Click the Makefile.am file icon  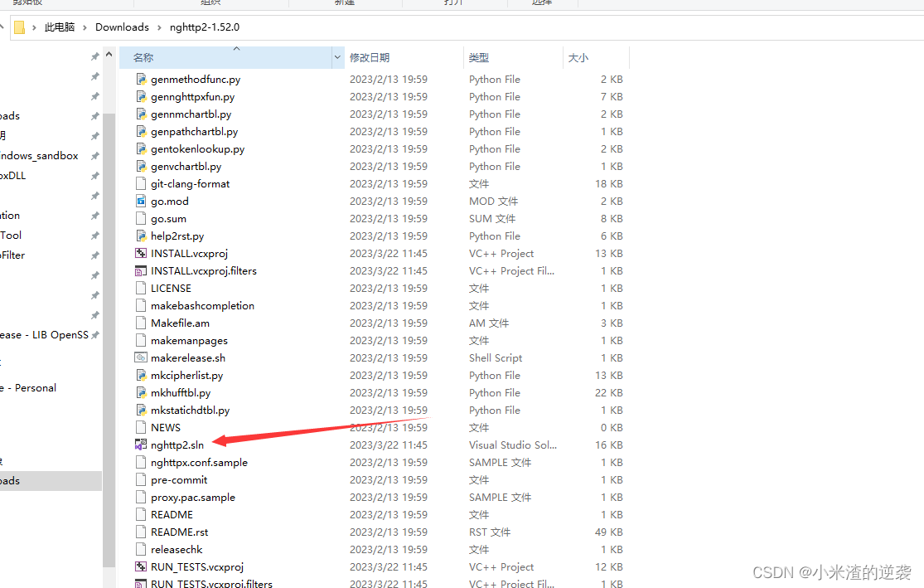tap(141, 323)
